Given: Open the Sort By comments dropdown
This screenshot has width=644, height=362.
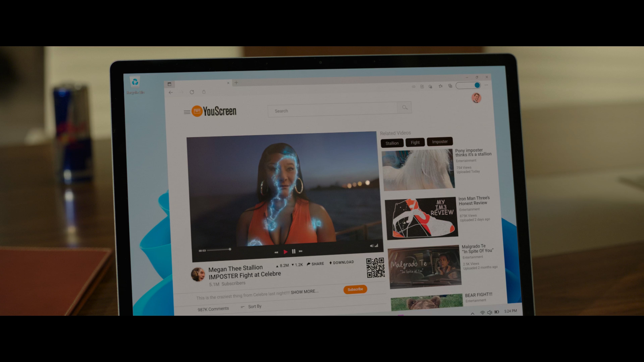Looking at the screenshot, I should click(251, 307).
